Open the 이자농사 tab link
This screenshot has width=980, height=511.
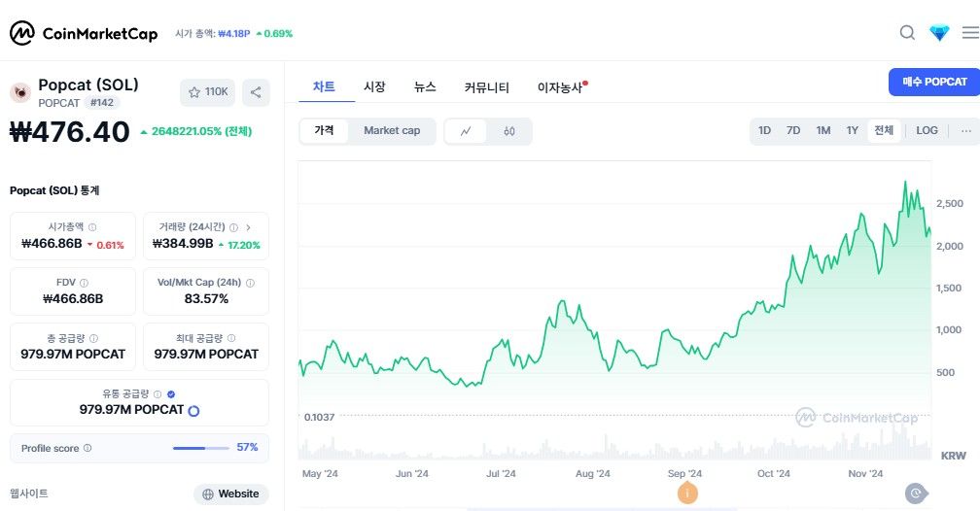pos(561,87)
